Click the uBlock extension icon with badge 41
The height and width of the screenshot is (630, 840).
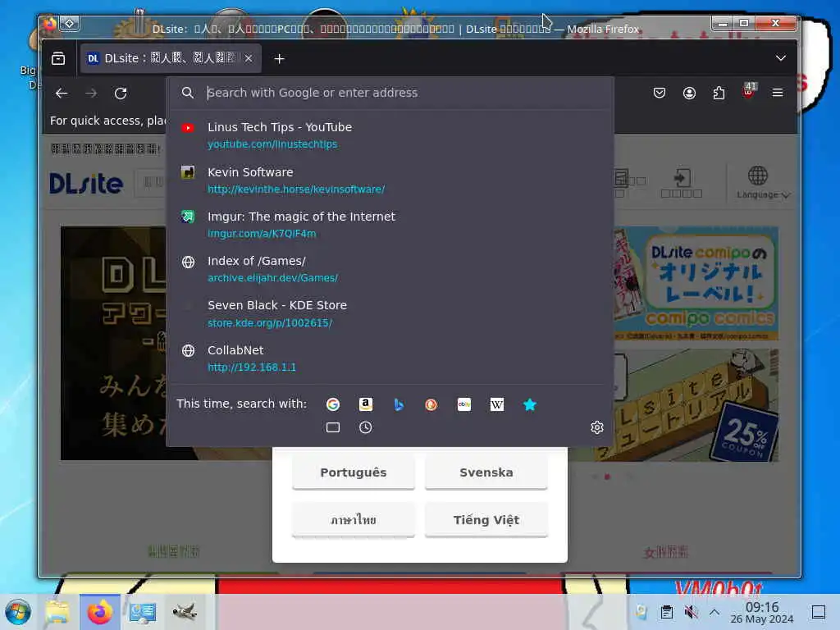(748, 91)
